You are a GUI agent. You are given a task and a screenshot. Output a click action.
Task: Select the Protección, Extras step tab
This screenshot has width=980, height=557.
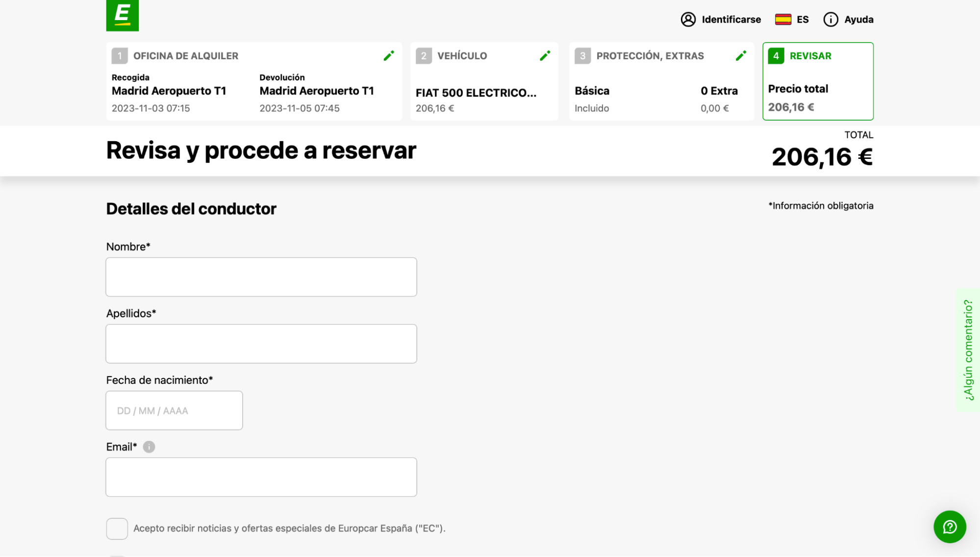click(661, 81)
